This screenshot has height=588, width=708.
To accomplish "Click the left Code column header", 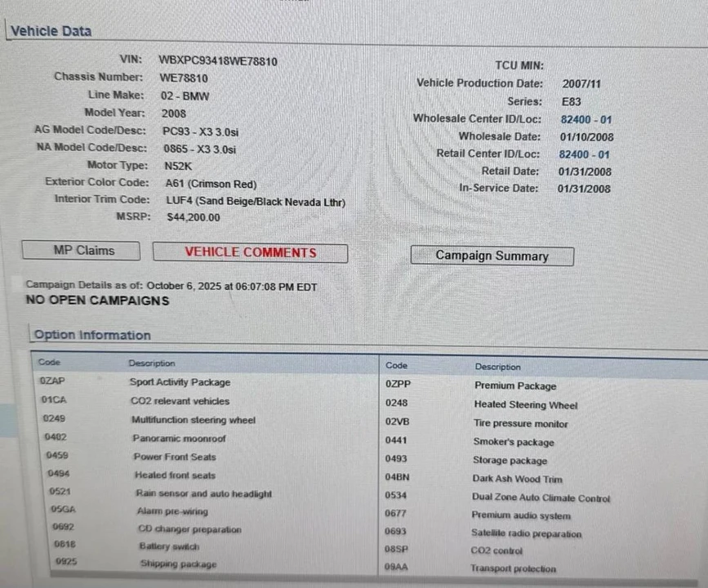I will (x=49, y=363).
